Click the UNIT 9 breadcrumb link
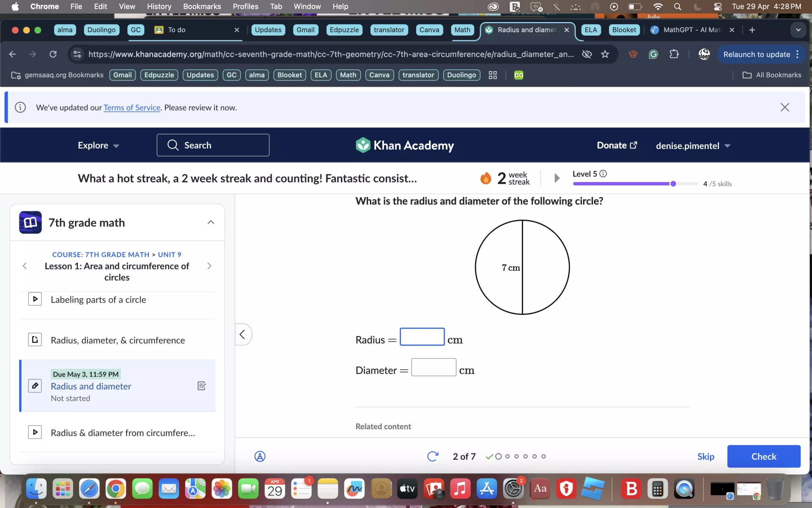Screen dimensions: 812x508 170,254
